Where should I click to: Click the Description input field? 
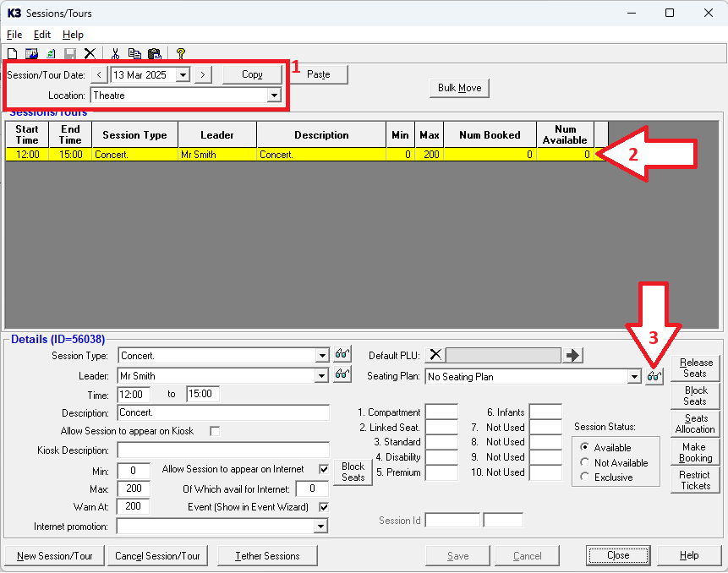(x=223, y=412)
